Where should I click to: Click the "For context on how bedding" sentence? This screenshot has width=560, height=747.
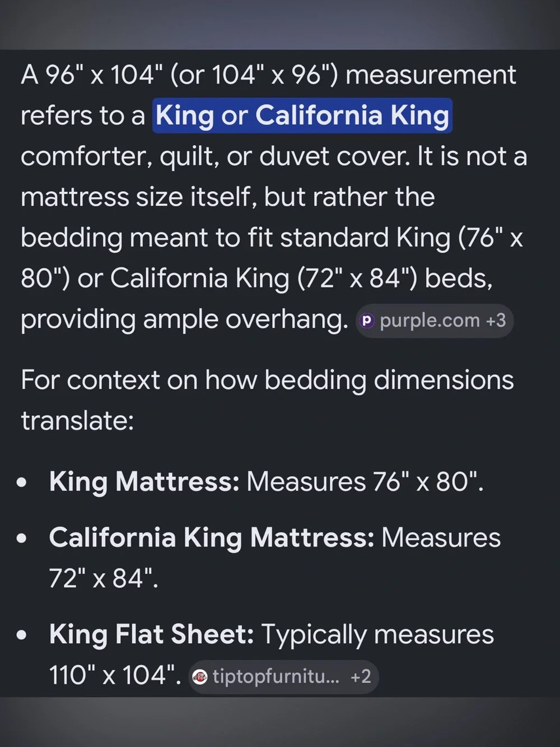(267, 400)
